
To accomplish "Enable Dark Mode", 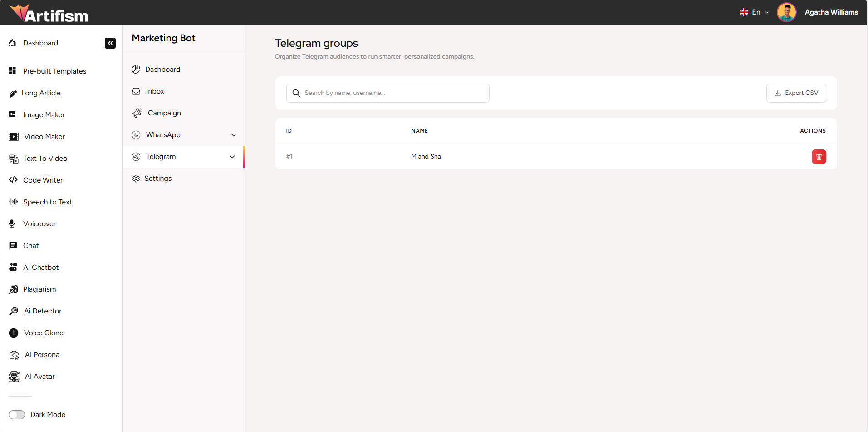I will [x=16, y=414].
